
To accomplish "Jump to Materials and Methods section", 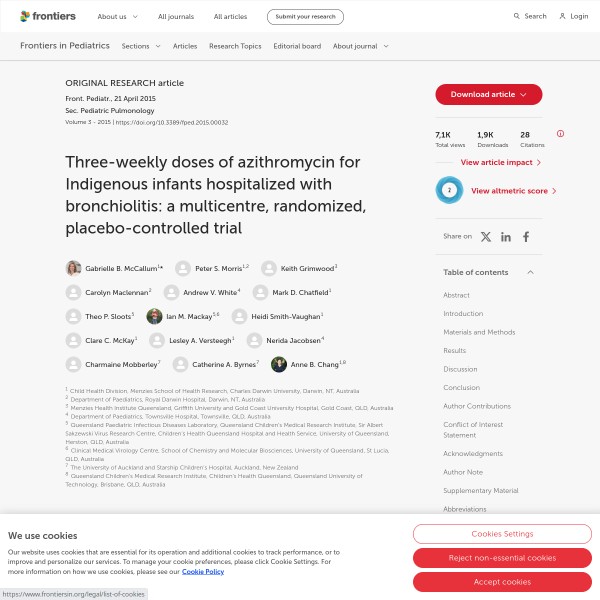I will (x=479, y=332).
